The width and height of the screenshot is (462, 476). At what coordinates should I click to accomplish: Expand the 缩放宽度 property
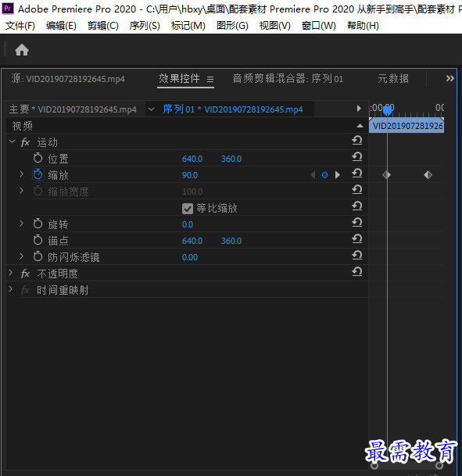click(x=21, y=191)
